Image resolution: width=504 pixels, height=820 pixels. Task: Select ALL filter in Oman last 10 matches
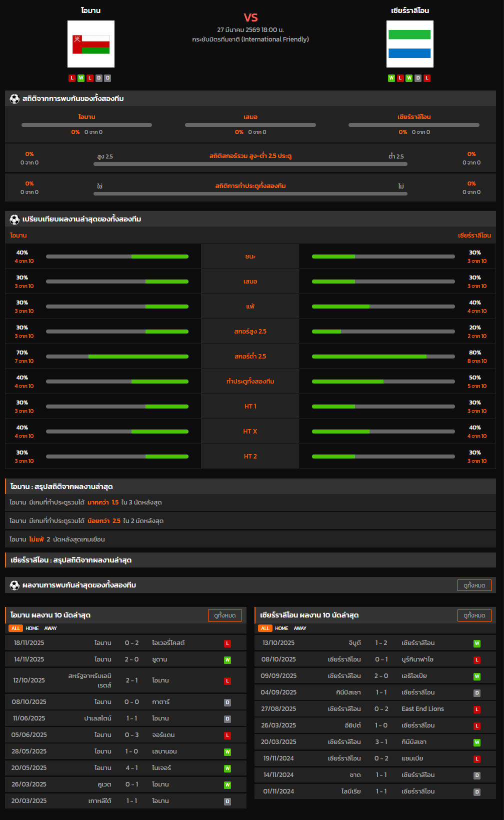[15, 628]
